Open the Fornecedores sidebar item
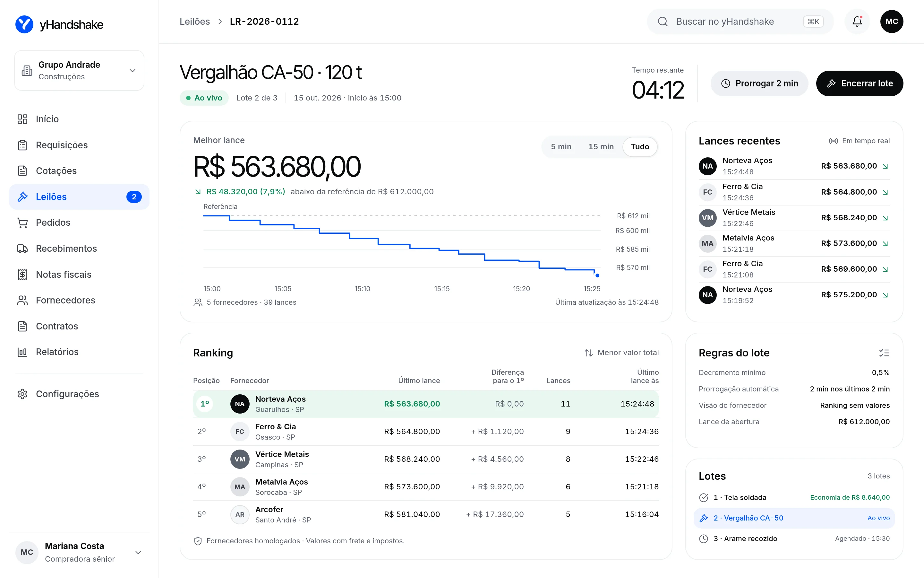The width and height of the screenshot is (924, 578). coord(79,300)
